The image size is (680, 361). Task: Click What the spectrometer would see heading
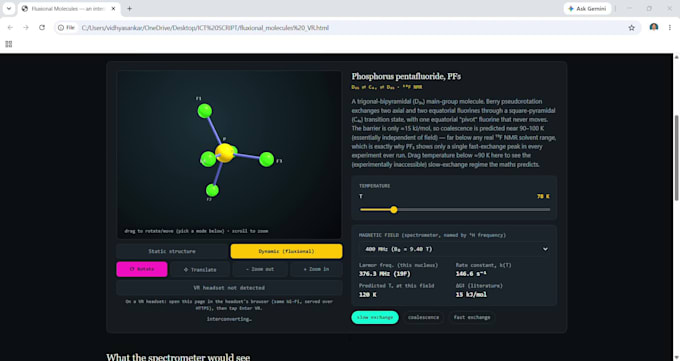178,357
